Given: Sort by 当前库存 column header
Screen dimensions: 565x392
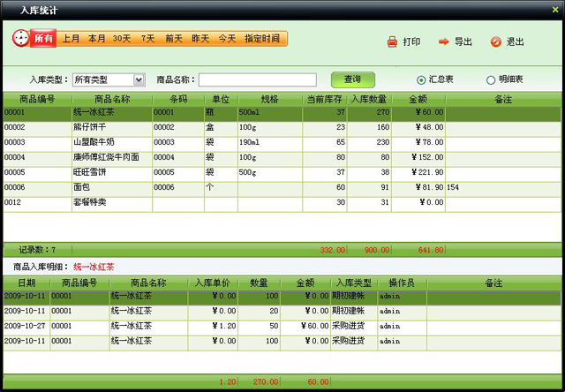Looking at the screenshot, I should 324,99.
